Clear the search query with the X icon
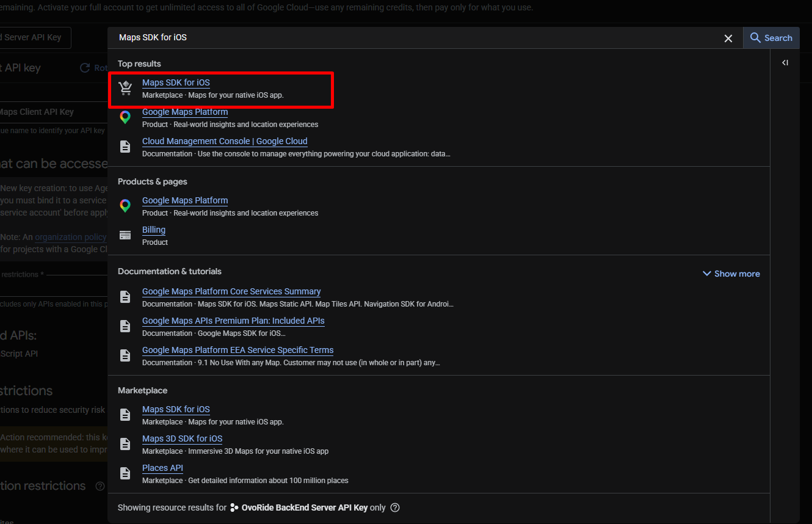This screenshot has height=524, width=812. (x=728, y=38)
